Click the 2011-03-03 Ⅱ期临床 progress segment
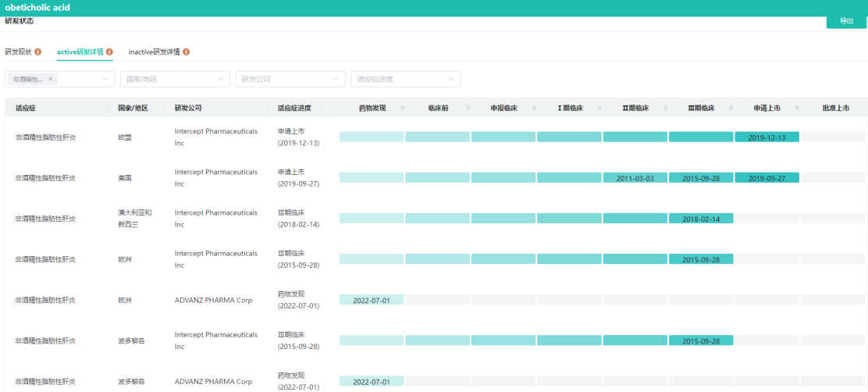Image resolution: width=868 pixels, height=392 pixels. (635, 178)
